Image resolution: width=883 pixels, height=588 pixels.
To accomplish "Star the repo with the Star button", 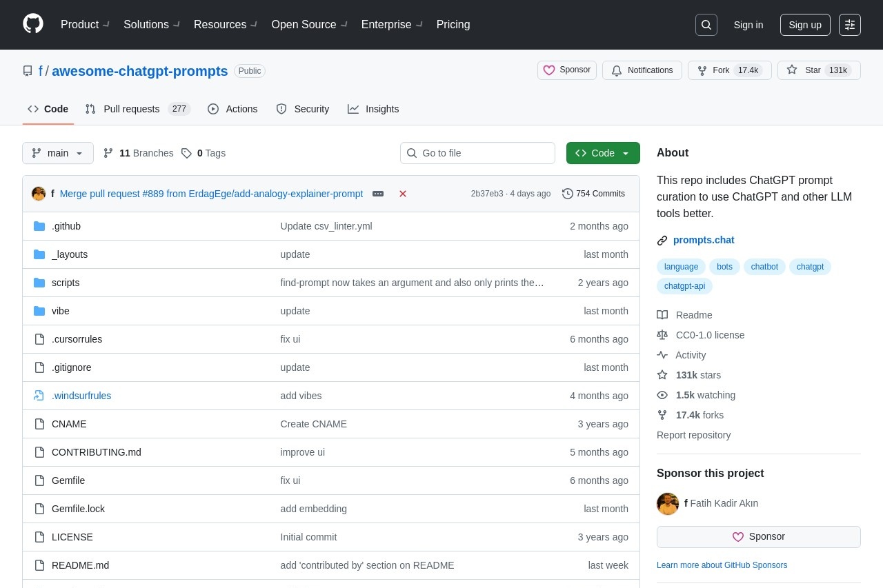I will pos(819,70).
